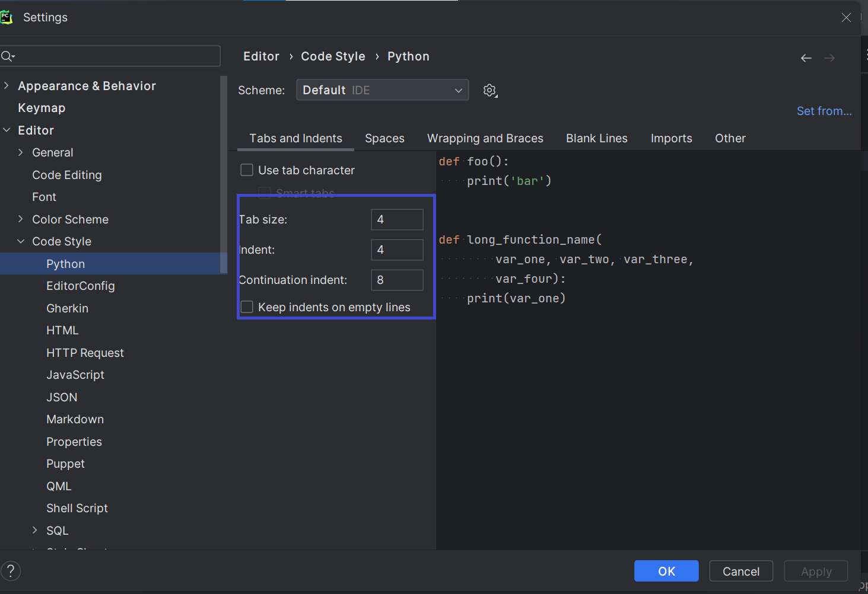The image size is (868, 594).
Task: Open the Scheme Default dropdown
Action: pyautogui.click(x=383, y=90)
